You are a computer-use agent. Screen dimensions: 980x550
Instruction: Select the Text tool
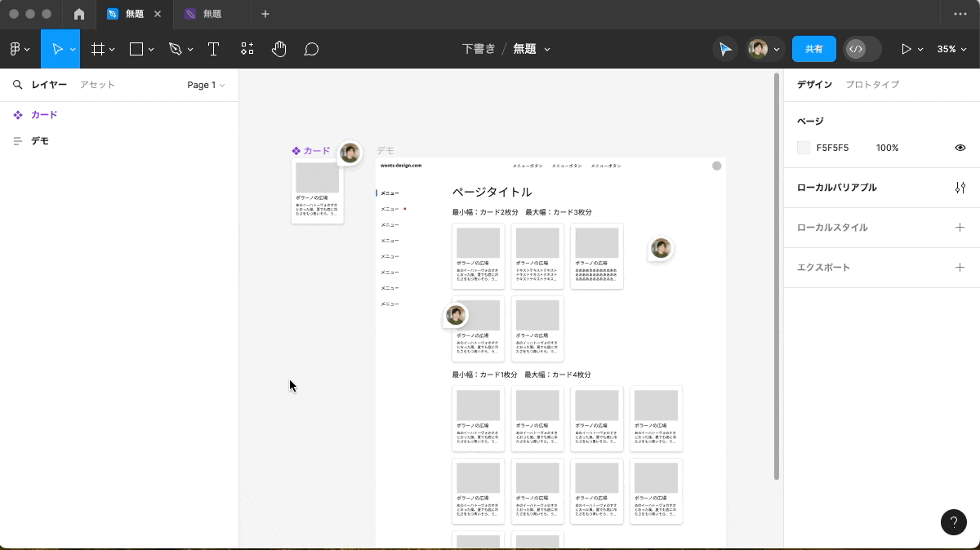click(x=213, y=49)
